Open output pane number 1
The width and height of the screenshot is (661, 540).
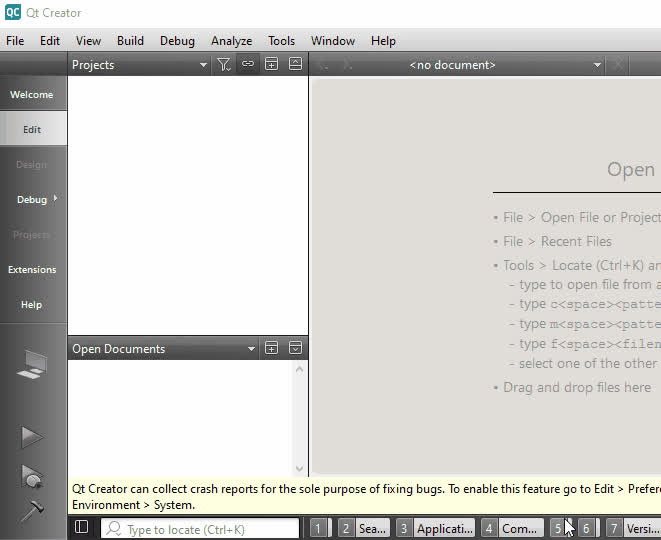coord(321,528)
